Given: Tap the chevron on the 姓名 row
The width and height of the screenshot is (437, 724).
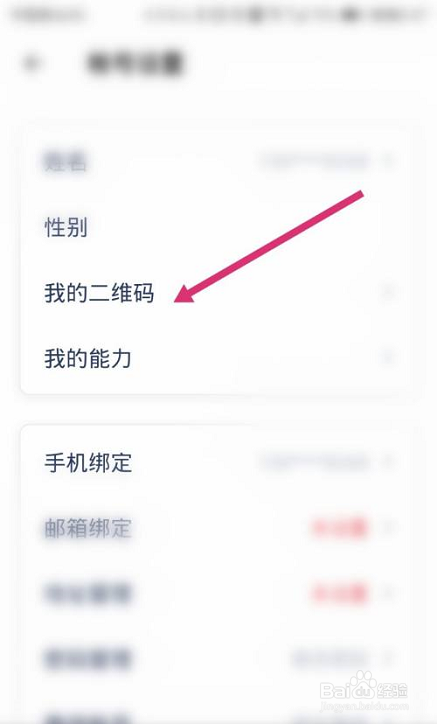Looking at the screenshot, I should click(x=389, y=162).
